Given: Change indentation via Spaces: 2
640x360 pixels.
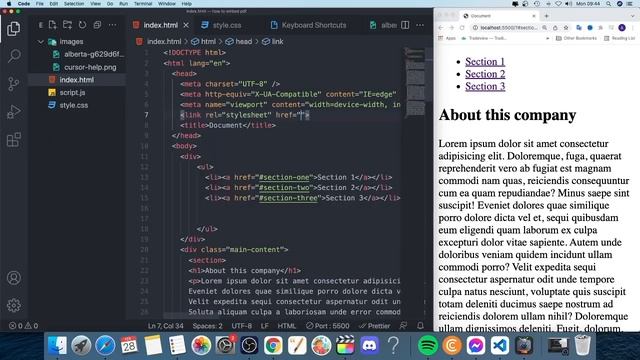Looking at the screenshot, I should pyautogui.click(x=207, y=326).
